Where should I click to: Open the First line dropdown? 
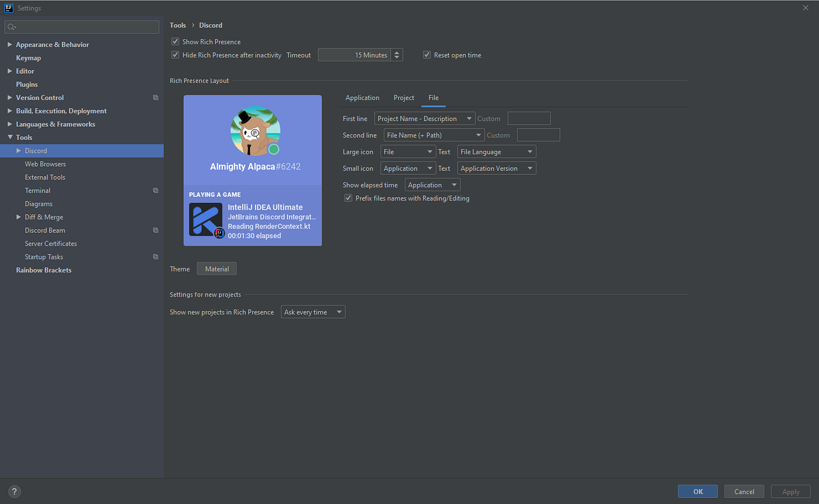pyautogui.click(x=425, y=119)
